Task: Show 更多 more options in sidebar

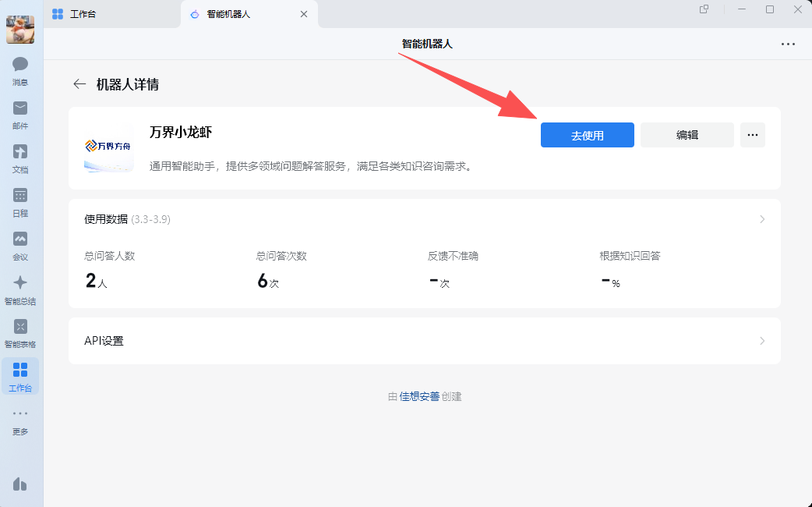Action: (x=20, y=414)
